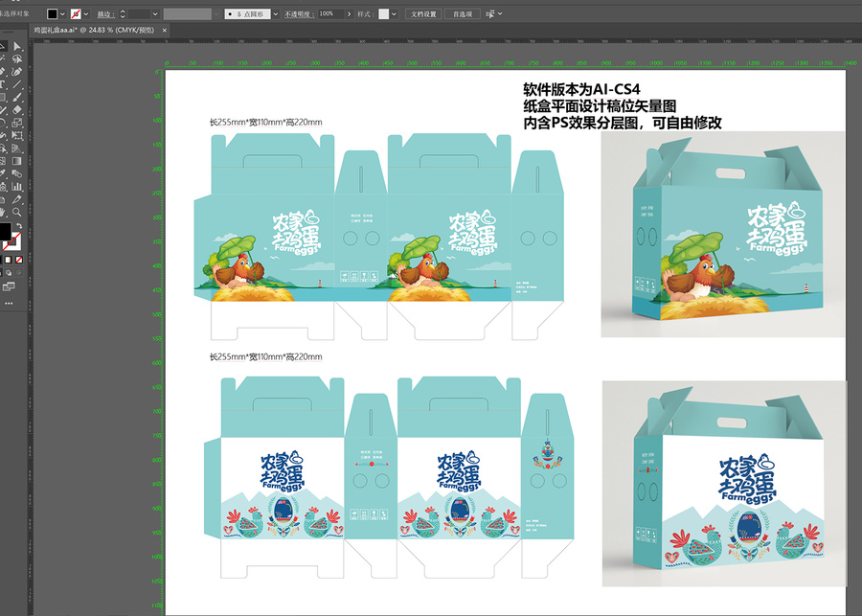The height and width of the screenshot is (616, 862).
Task: Open the stroke color dropdown in control bar
Action: tap(86, 13)
